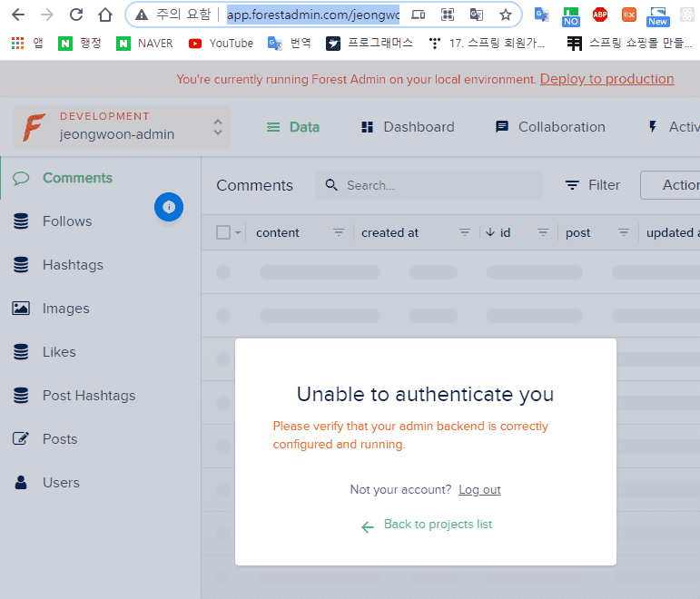Click the post column header
Image resolution: width=700 pixels, height=599 pixels.
tap(577, 232)
